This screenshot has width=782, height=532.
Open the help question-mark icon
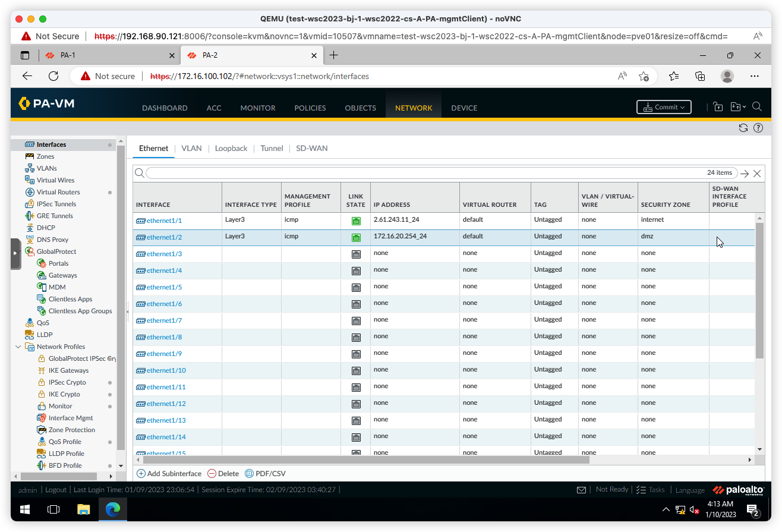pos(758,128)
